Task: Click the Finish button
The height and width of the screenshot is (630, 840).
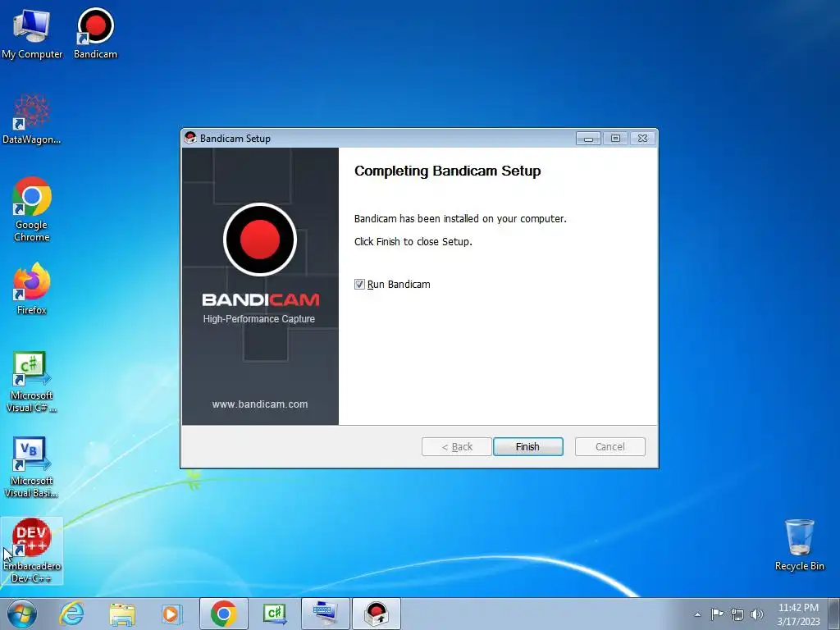Action: coord(527,446)
